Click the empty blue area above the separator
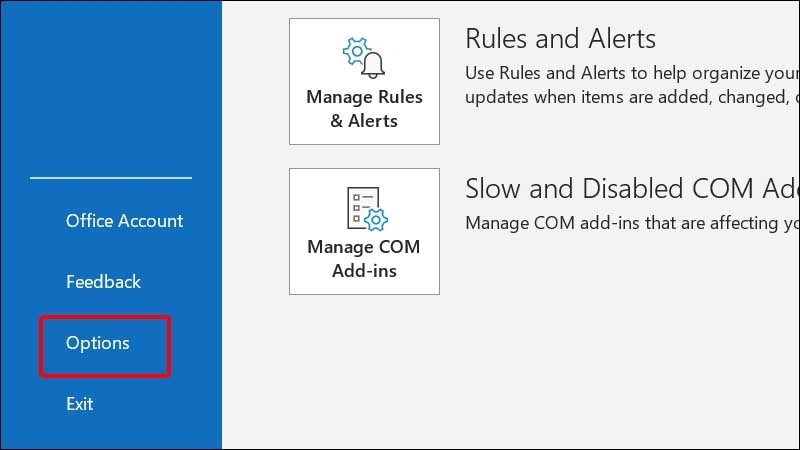 (x=111, y=87)
